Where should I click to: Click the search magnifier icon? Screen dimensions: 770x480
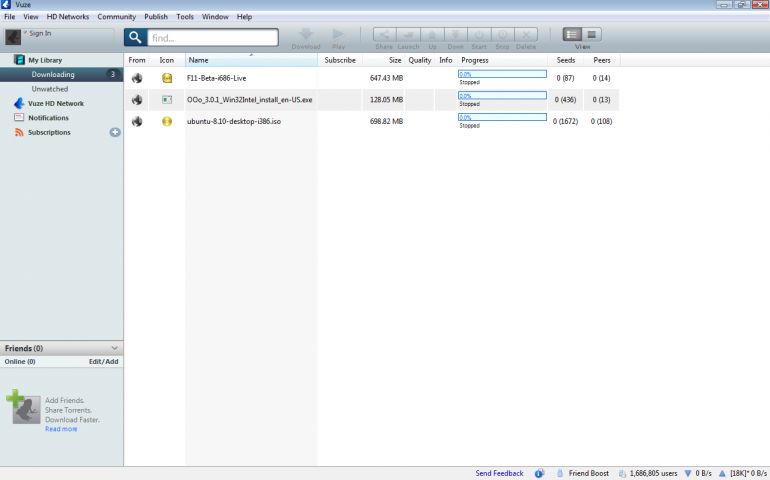coord(135,37)
